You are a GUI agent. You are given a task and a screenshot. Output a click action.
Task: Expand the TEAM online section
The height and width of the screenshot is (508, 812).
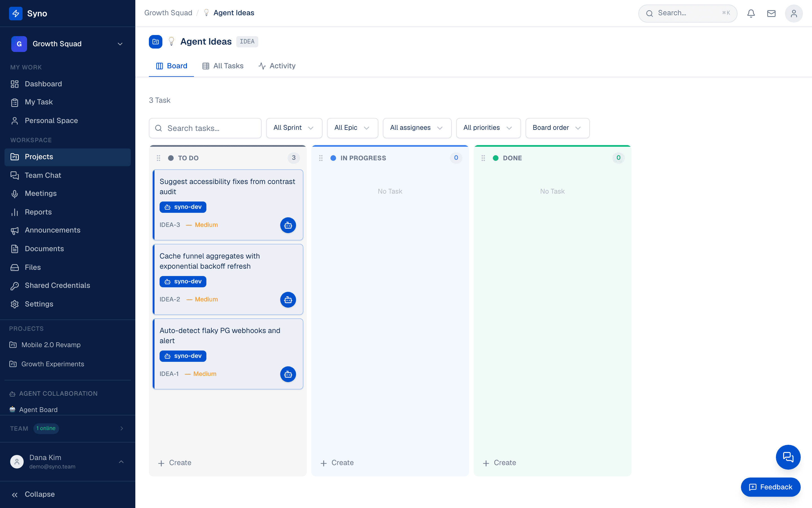pos(67,428)
